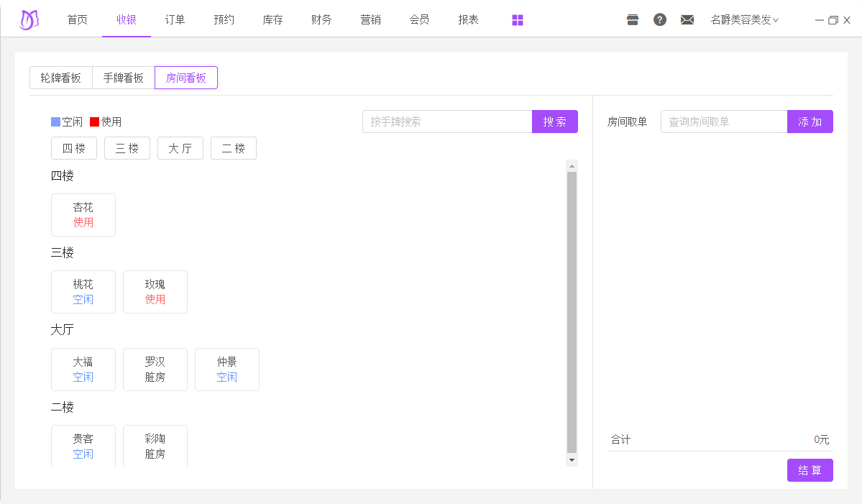Click the scrollbar down arrow
Image resolution: width=862 pixels, height=504 pixels.
click(x=572, y=459)
